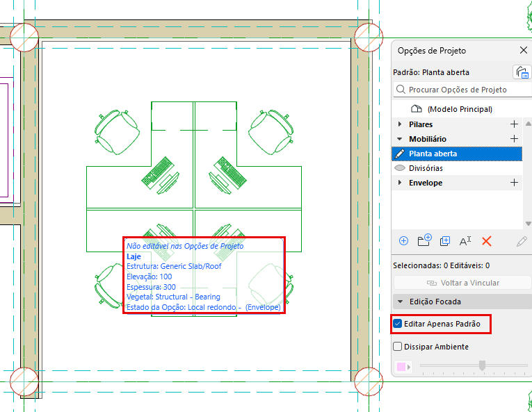Click the top-left round column in the plan
The height and width of the screenshot is (412, 532).
[x=24, y=38]
